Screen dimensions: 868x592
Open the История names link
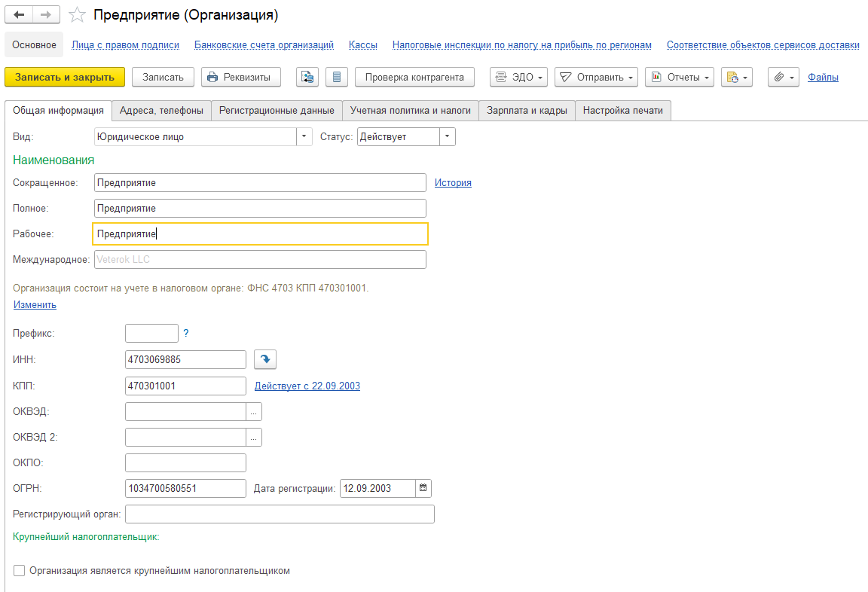(x=453, y=182)
